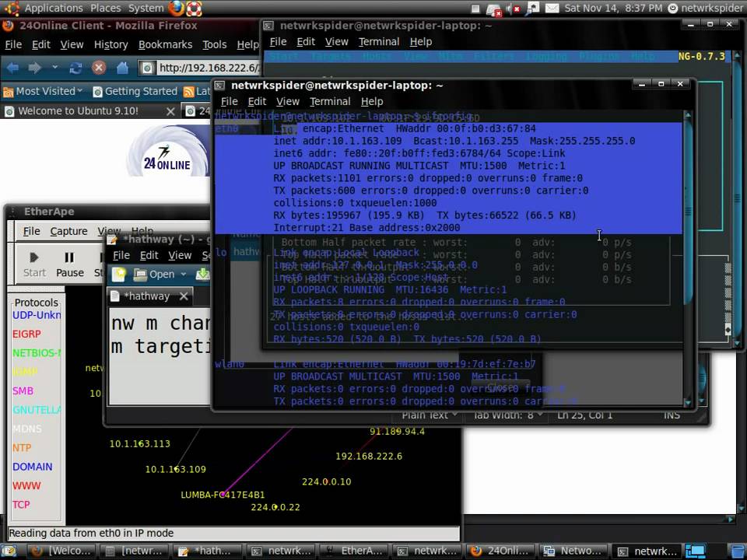Open the network manager tray icon
747x560 pixels.
coord(532,8)
